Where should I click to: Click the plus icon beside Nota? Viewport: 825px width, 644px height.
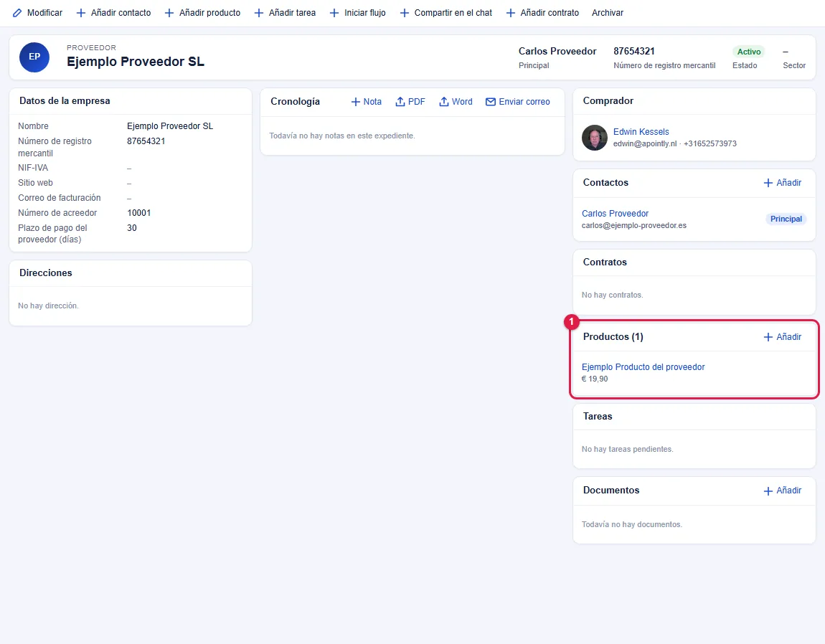click(x=356, y=102)
